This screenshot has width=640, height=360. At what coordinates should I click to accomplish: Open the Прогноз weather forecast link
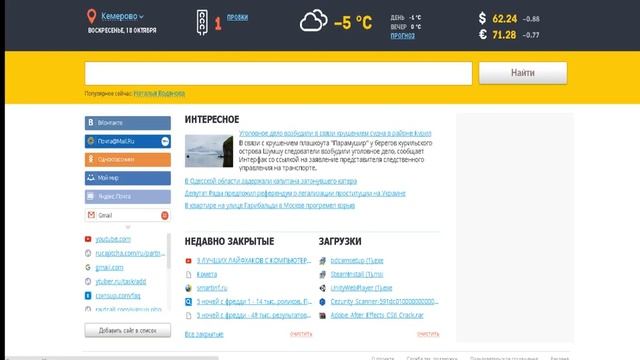tap(402, 36)
